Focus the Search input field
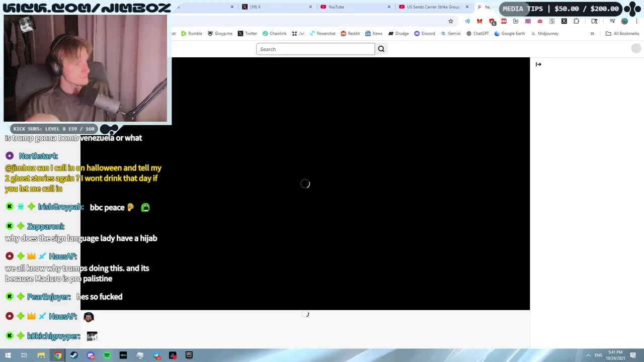Image resolution: width=644 pixels, height=362 pixels. (315, 49)
